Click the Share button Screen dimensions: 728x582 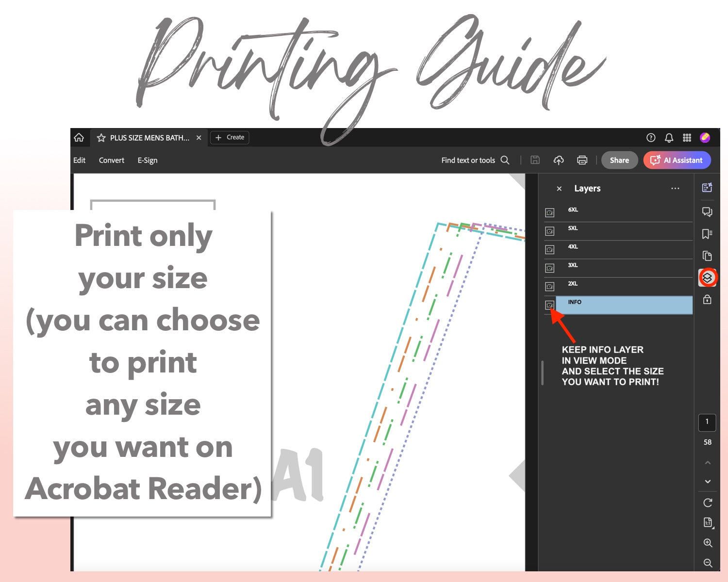tap(619, 160)
